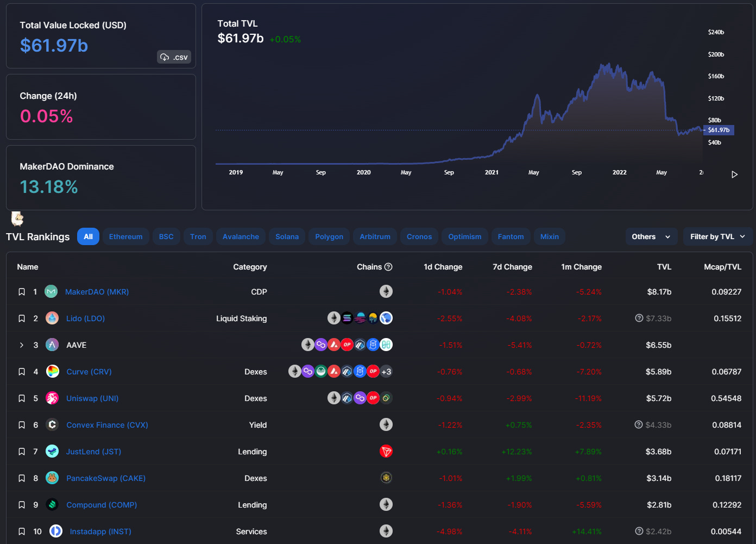
Task: Open the JustLend (JST) link
Action: point(93,452)
